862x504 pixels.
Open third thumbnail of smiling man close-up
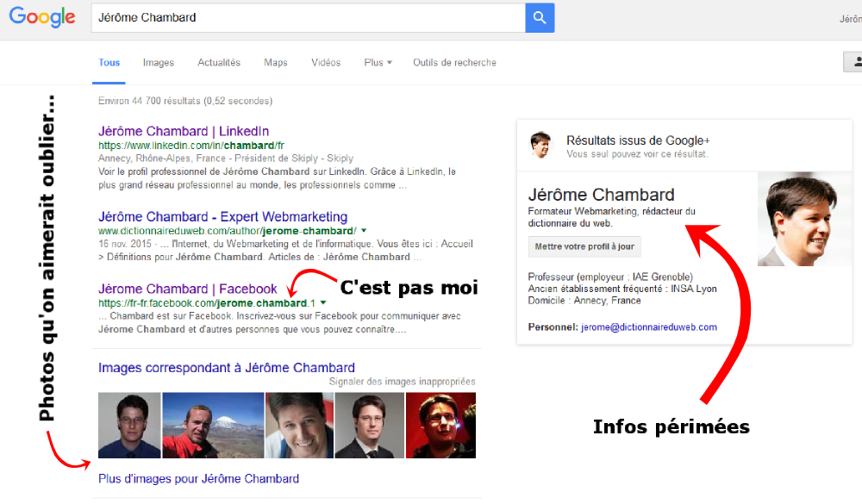point(299,426)
